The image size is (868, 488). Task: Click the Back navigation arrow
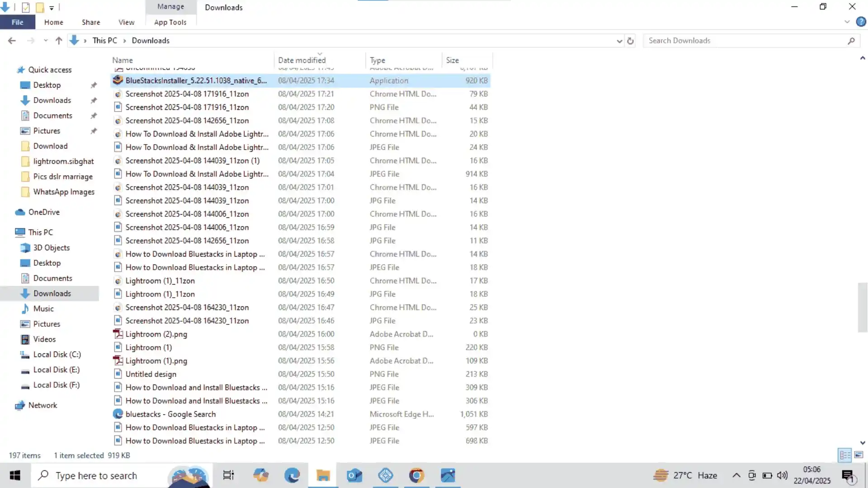[12, 41]
